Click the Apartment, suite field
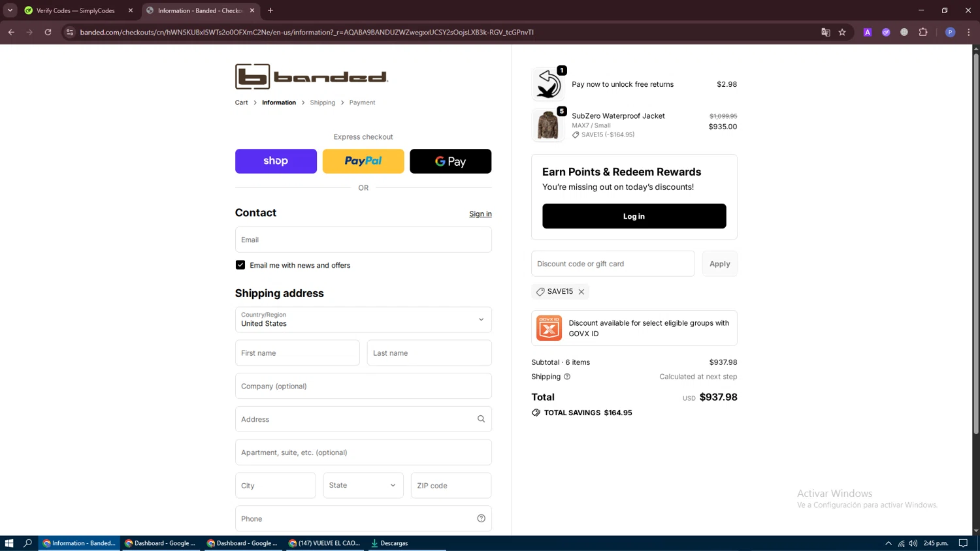The image size is (980, 551). pos(363,452)
